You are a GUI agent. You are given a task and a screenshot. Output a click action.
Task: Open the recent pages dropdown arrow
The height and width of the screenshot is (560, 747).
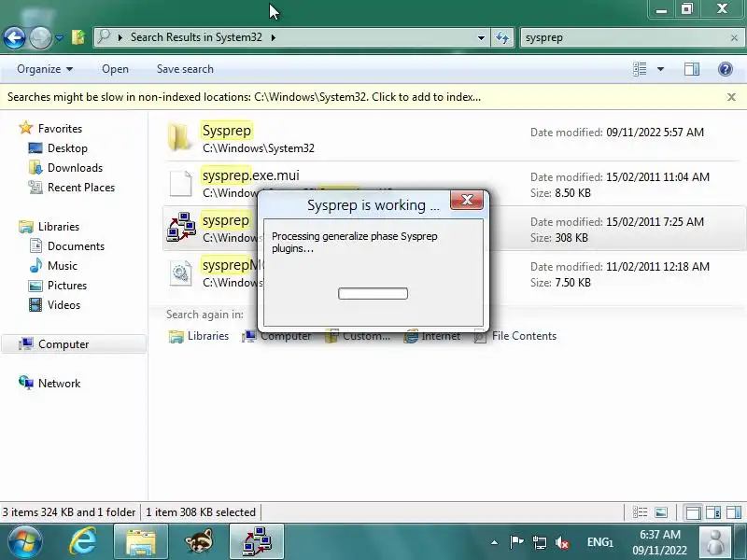click(x=59, y=37)
